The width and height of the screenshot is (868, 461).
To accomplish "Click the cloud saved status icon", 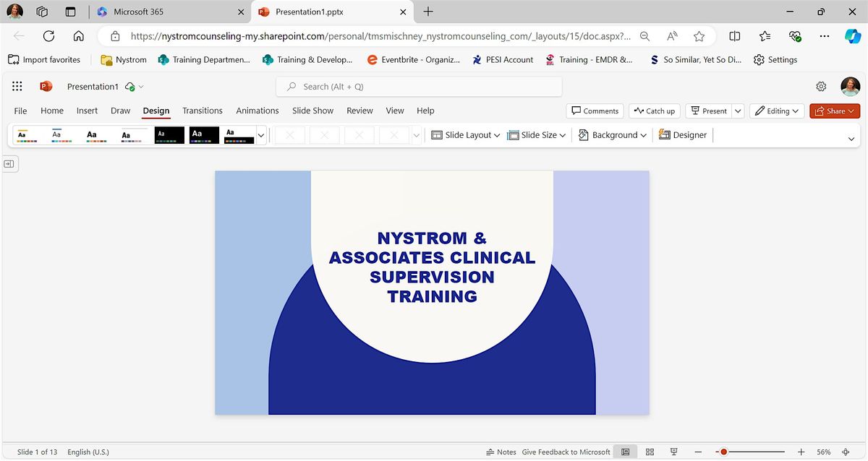I will (x=130, y=87).
